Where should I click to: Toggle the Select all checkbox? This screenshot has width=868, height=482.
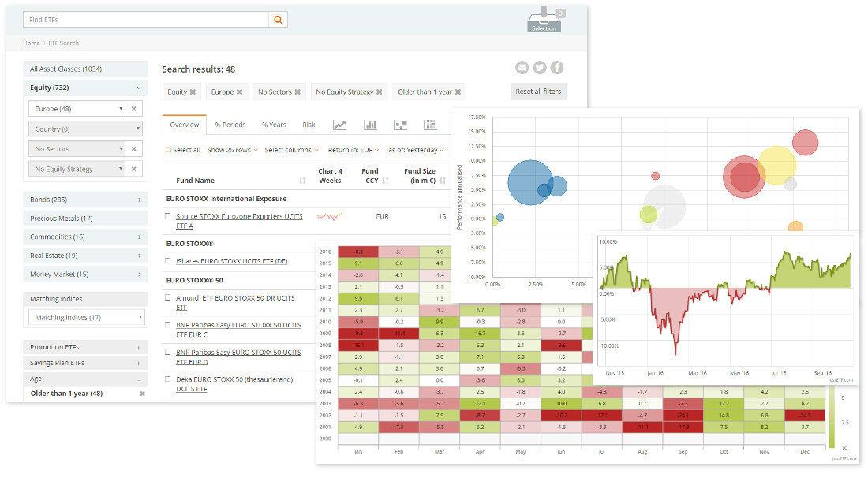pyautogui.click(x=168, y=150)
